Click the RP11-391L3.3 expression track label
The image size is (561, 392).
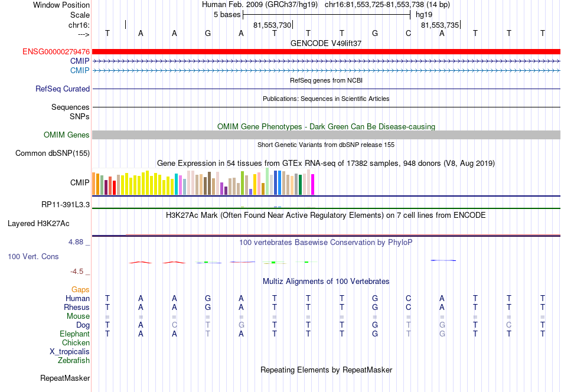(66, 205)
